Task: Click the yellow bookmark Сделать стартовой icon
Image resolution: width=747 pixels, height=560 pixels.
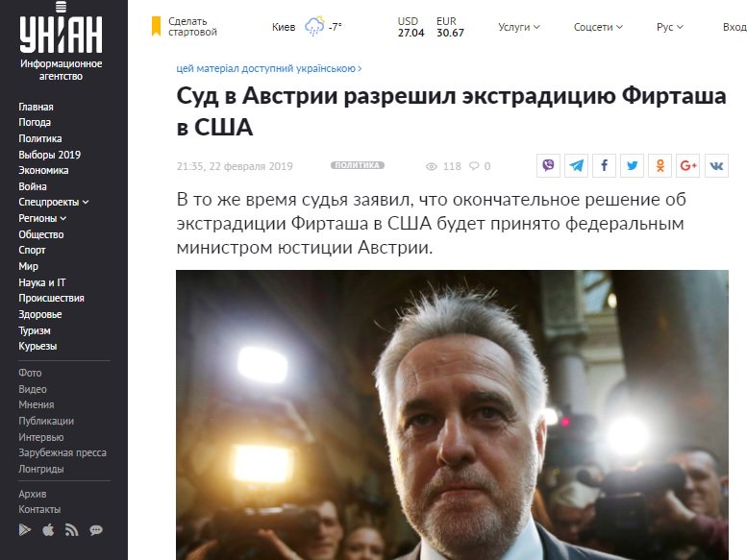Action: 156,26
